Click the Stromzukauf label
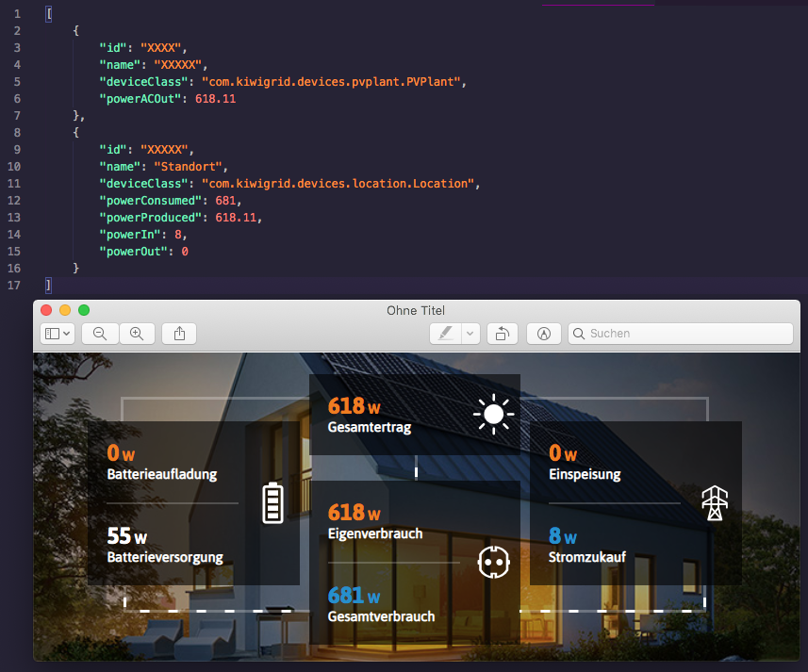 pyautogui.click(x=587, y=557)
